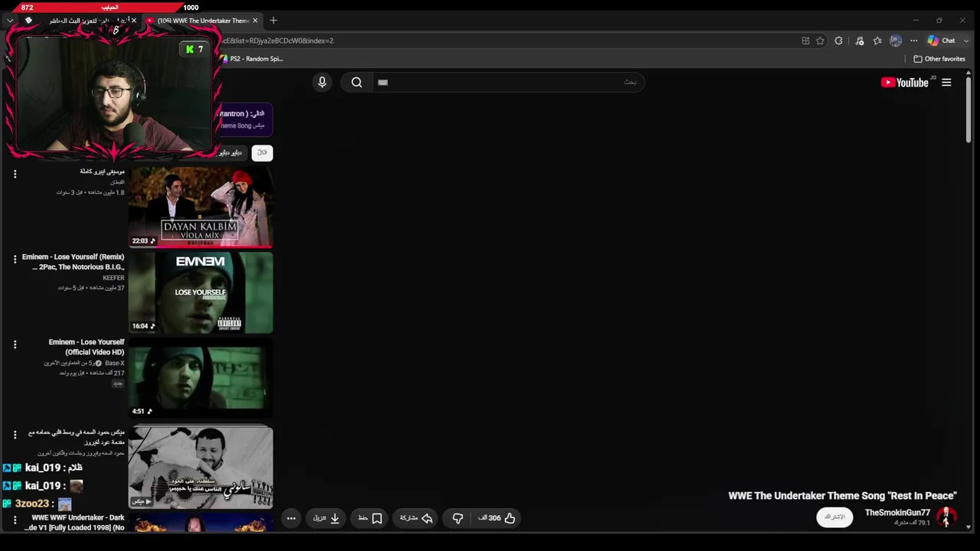Screen dimensions: 980x551
Task: Click the 22:03 duration badge on Dayan Kalbim
Action: [143, 240]
